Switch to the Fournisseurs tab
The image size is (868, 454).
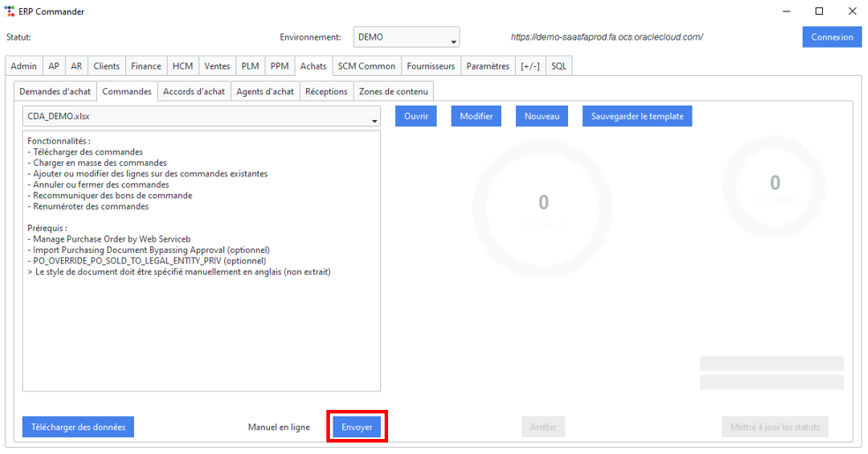click(x=430, y=66)
